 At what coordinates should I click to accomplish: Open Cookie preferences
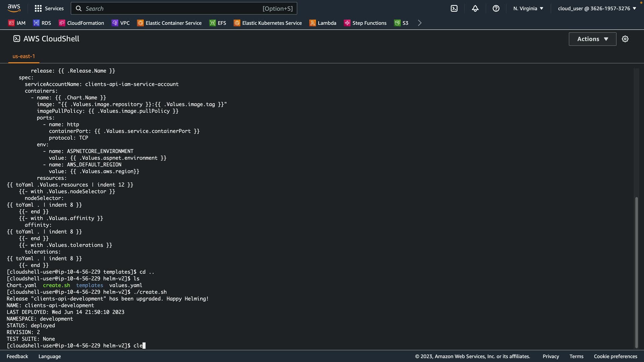[x=615, y=356]
